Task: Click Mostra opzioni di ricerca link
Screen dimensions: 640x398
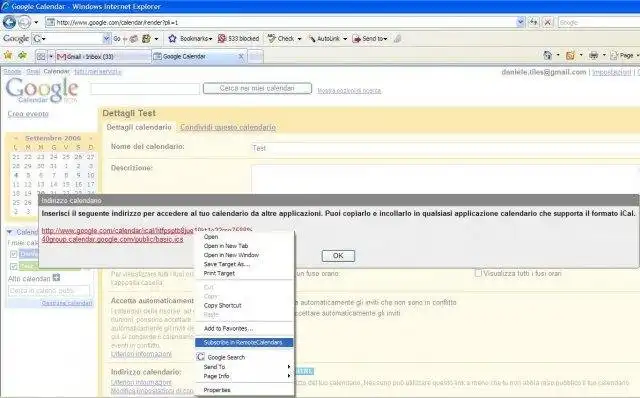Action: [349, 91]
